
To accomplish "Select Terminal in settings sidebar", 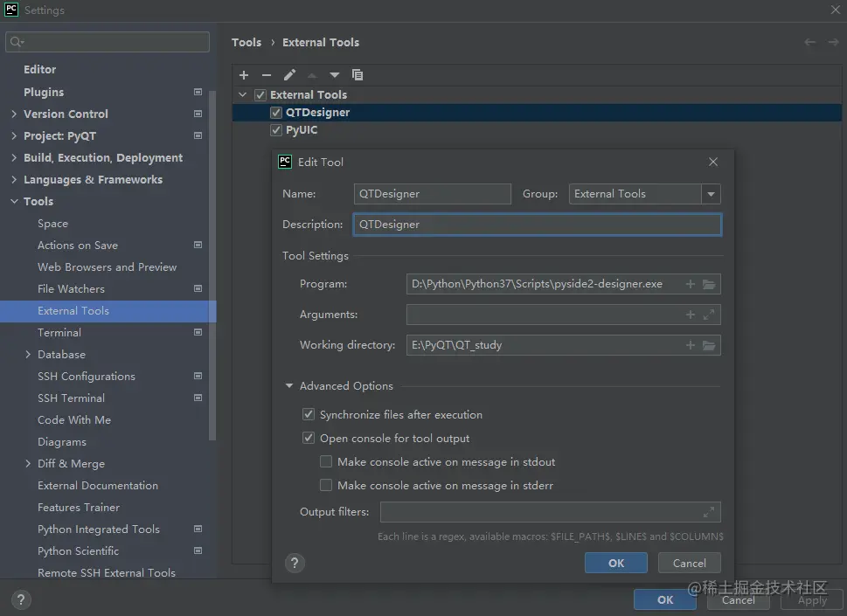I will click(59, 333).
